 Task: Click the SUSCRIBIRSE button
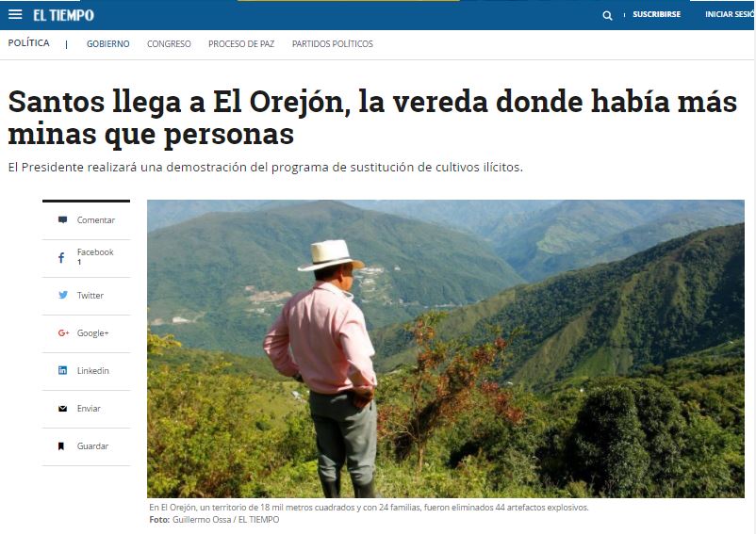click(x=656, y=14)
